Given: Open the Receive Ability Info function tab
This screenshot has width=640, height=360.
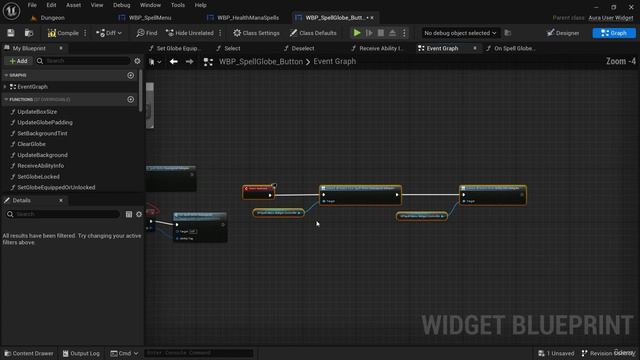Looking at the screenshot, I should 378,49.
